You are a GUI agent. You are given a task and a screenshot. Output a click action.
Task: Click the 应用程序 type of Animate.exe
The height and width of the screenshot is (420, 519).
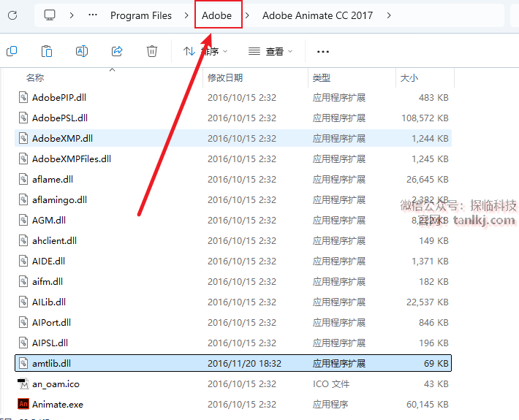pyautogui.click(x=330, y=405)
